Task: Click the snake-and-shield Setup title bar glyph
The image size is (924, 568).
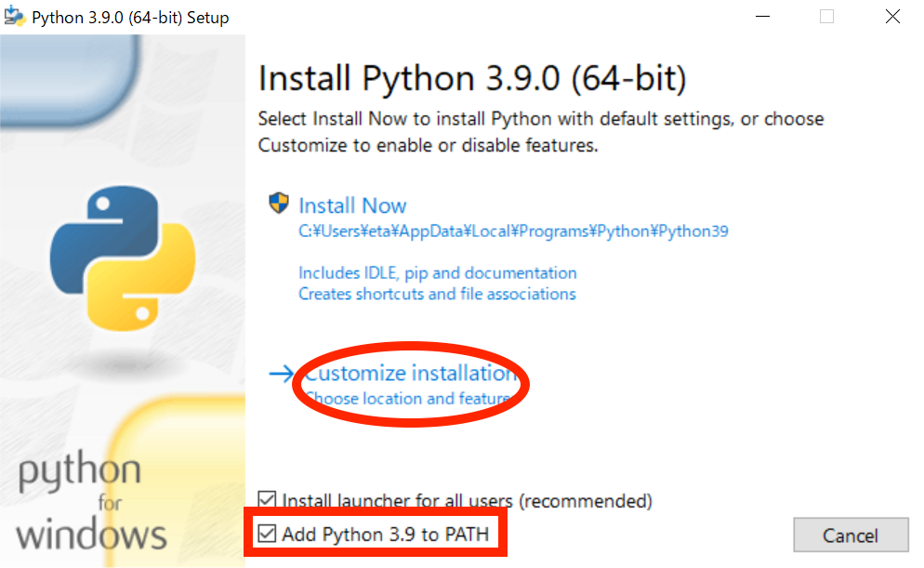Action: [x=15, y=16]
